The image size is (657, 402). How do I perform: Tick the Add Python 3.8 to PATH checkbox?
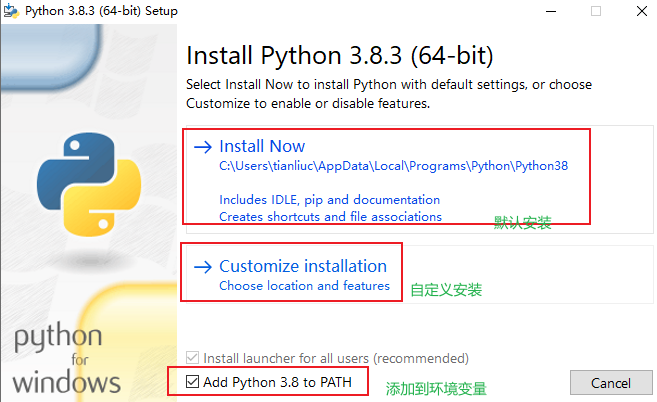tap(192, 381)
